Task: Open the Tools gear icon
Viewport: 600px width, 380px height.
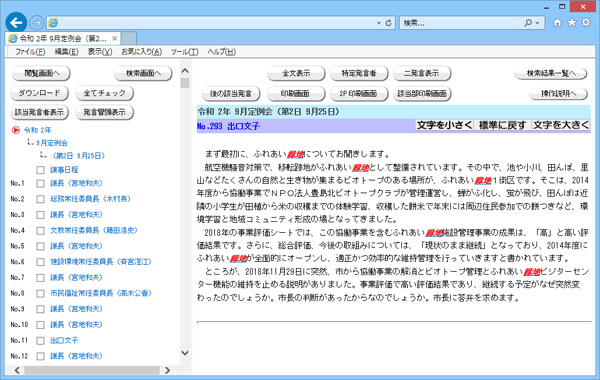Action: coord(586,23)
